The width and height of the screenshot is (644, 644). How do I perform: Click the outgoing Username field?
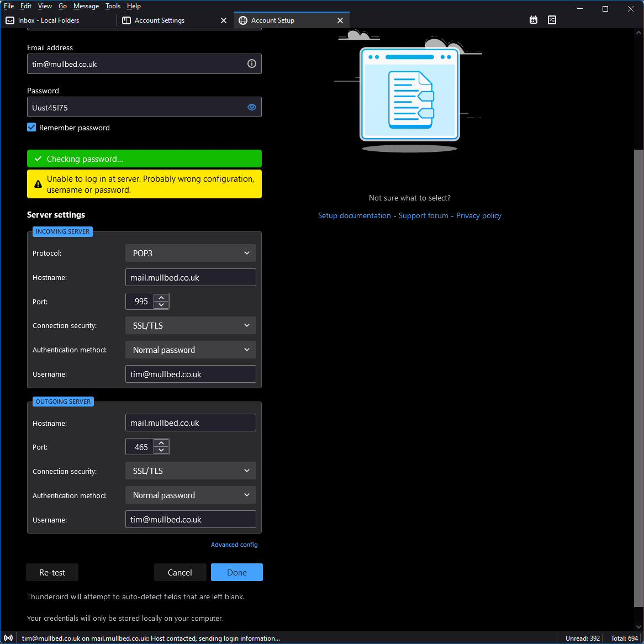click(191, 520)
